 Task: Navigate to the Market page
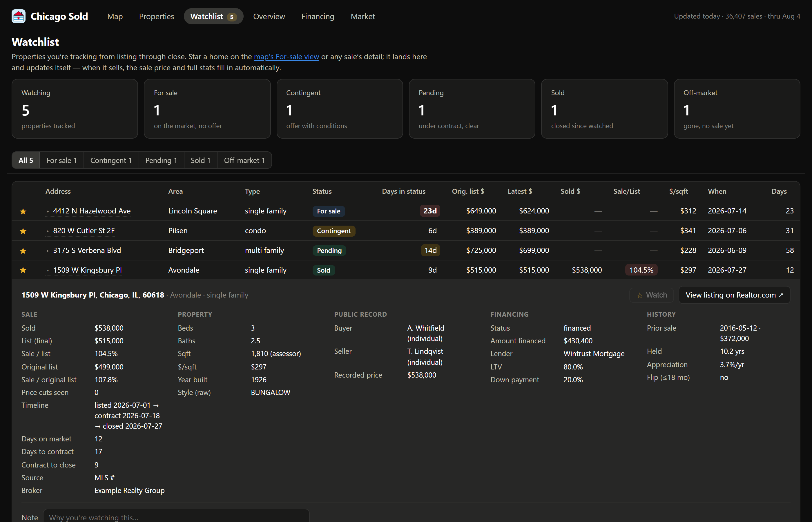pyautogui.click(x=362, y=16)
